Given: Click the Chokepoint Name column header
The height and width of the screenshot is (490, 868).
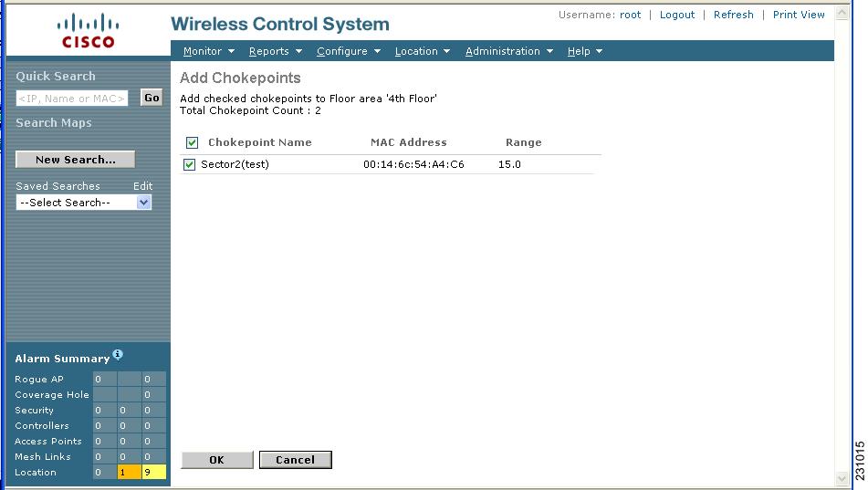Looking at the screenshot, I should [259, 142].
